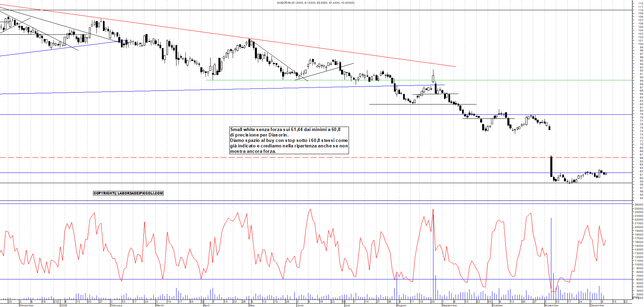
Task: Click the February label on the time axis
Action: coord(117,305)
